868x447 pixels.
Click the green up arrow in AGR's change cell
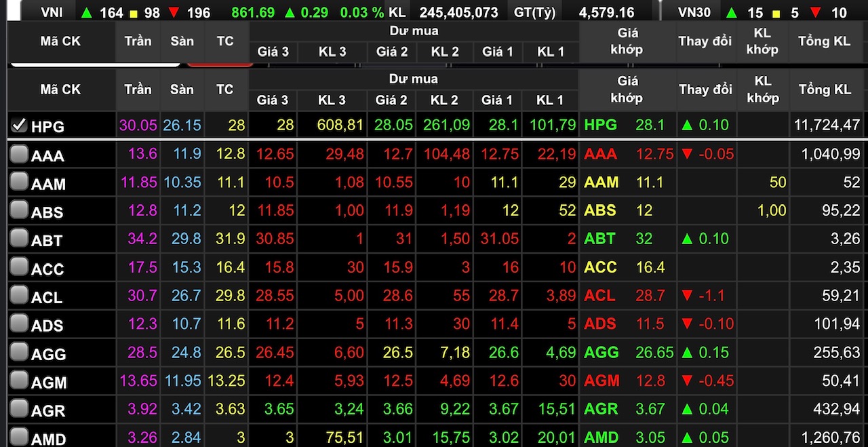688,409
